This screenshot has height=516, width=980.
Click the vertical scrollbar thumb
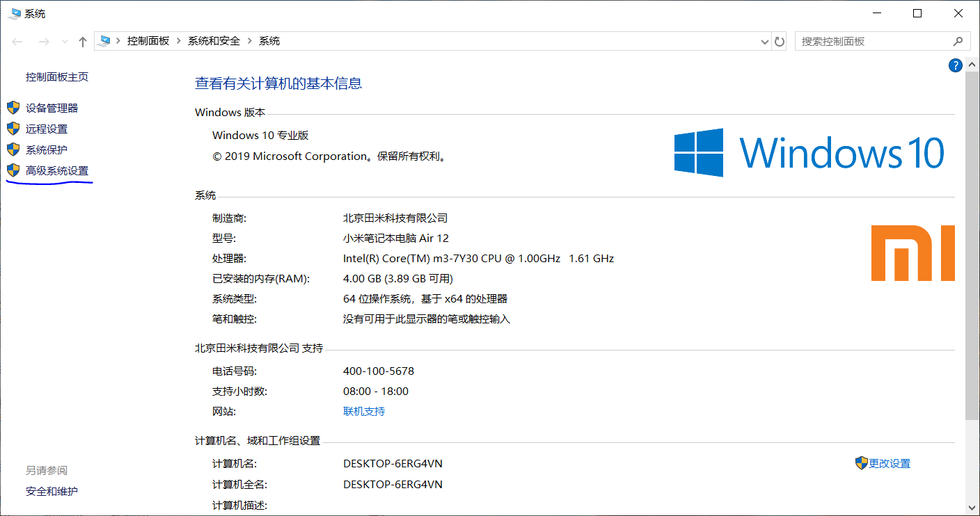click(x=972, y=245)
